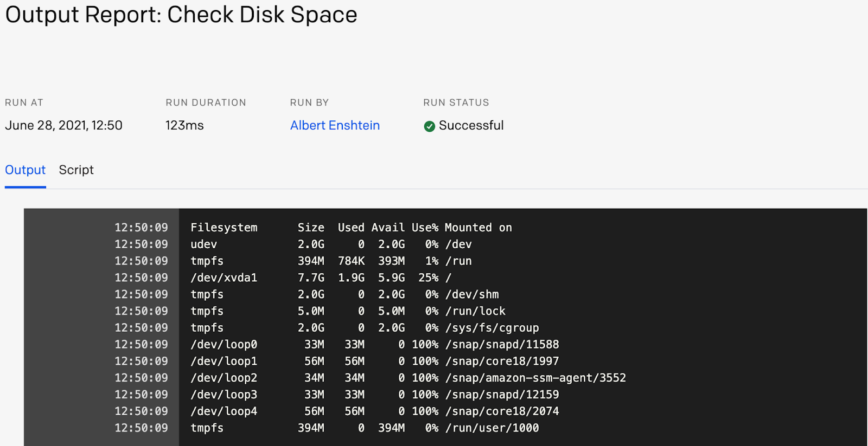Click the /dev/shm mount point

(472, 294)
